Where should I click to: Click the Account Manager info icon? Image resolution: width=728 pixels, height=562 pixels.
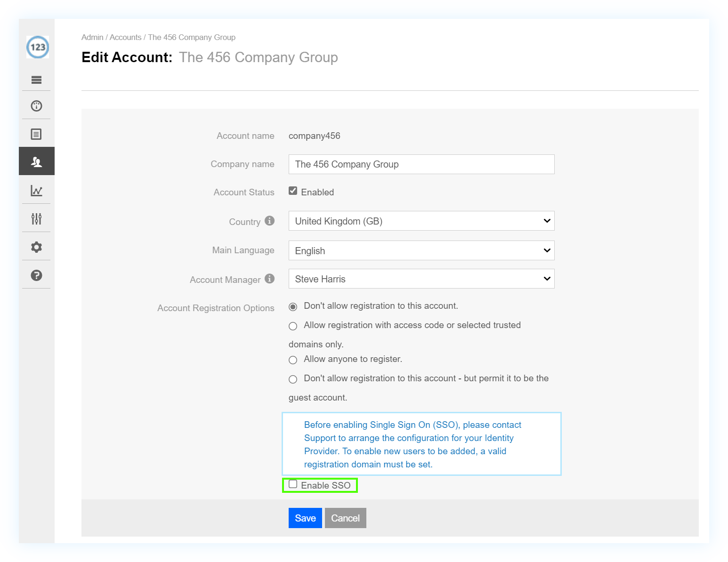pos(269,279)
